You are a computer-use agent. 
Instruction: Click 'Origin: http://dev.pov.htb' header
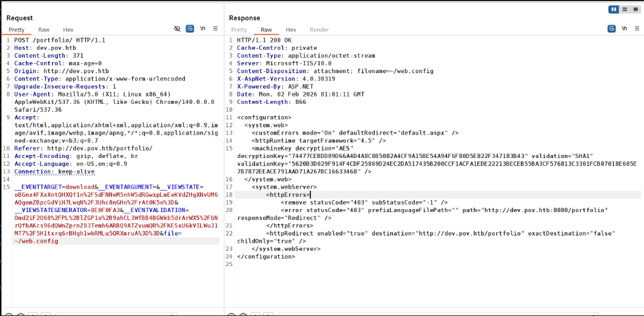[61, 71]
